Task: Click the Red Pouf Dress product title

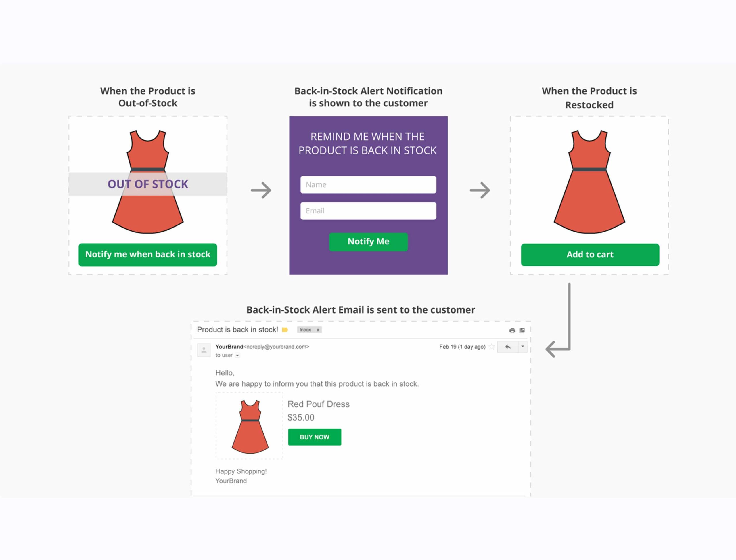Action: (318, 404)
